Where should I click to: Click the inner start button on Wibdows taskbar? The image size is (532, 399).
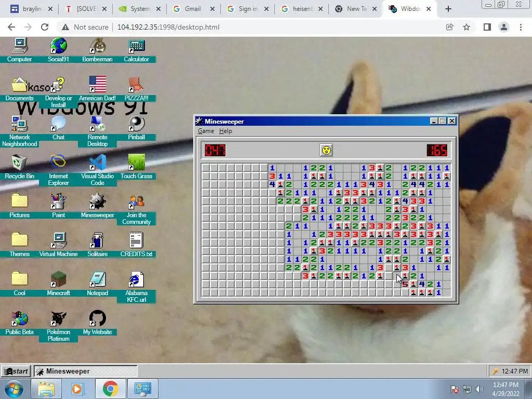pos(16,371)
